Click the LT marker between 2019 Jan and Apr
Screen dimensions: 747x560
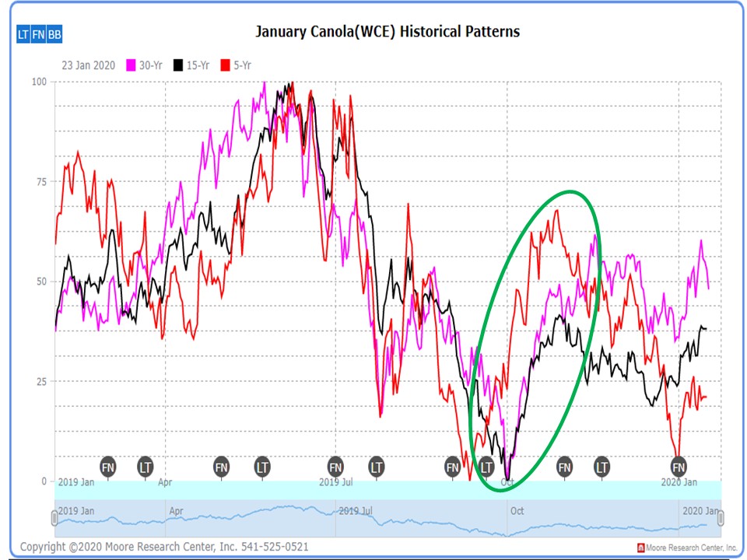click(x=146, y=467)
